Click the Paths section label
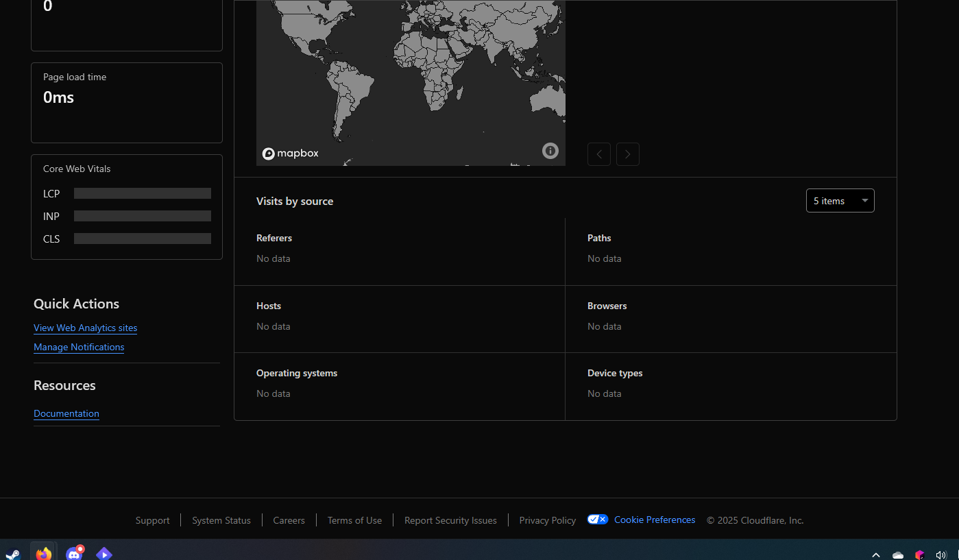 [x=599, y=238]
